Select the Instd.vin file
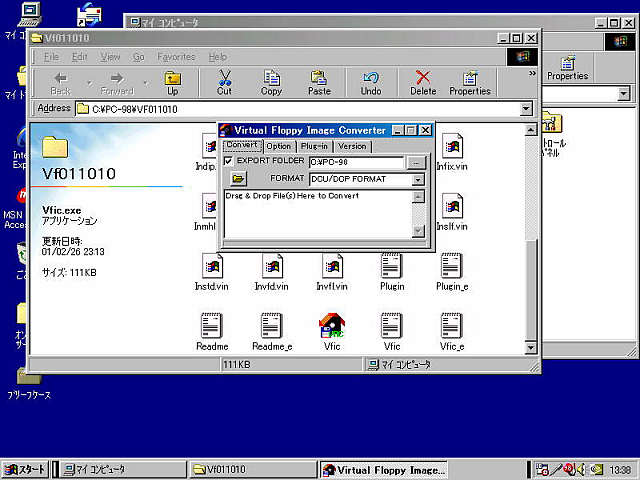 click(212, 272)
